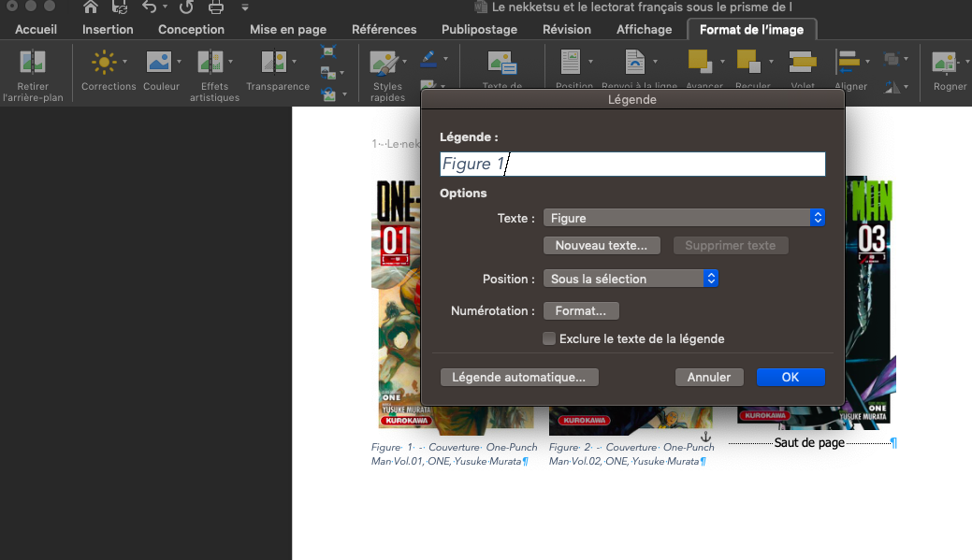The width and height of the screenshot is (972, 560).
Task: Click the Home icon in the title bar
Action: pyautogui.click(x=91, y=7)
